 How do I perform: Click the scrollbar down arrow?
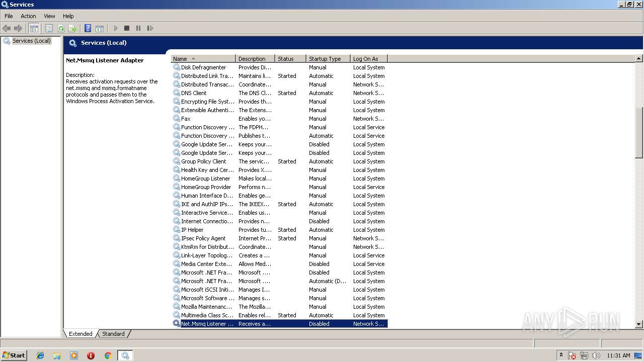(x=639, y=324)
